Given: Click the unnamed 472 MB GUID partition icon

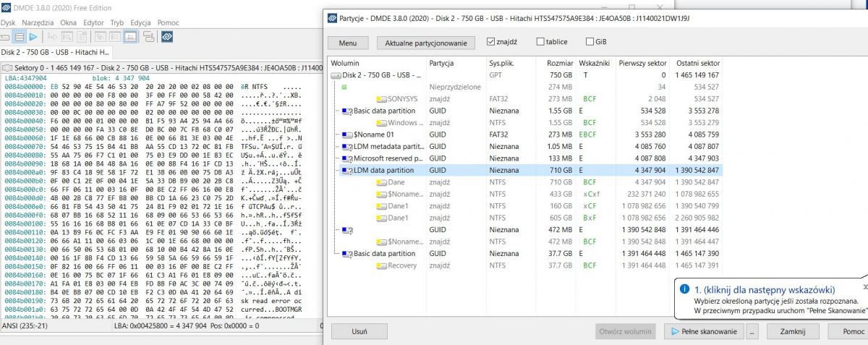Looking at the screenshot, I should click(346, 230).
